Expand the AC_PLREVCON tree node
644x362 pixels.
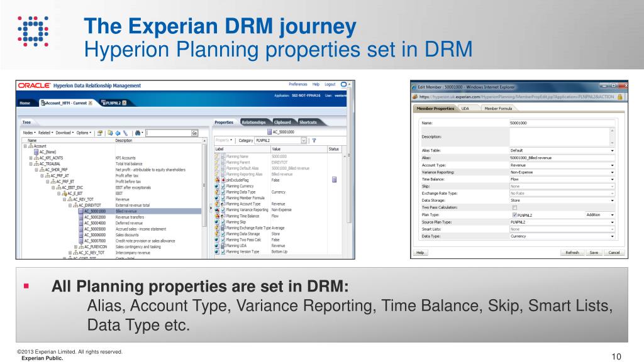pyautogui.click(x=75, y=247)
